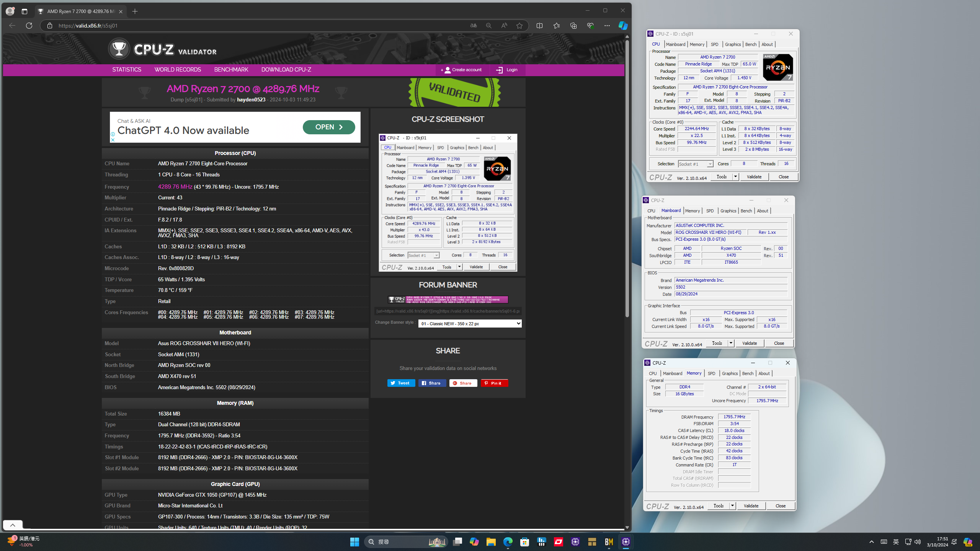Open Edge Settings and more menu

coord(607,26)
